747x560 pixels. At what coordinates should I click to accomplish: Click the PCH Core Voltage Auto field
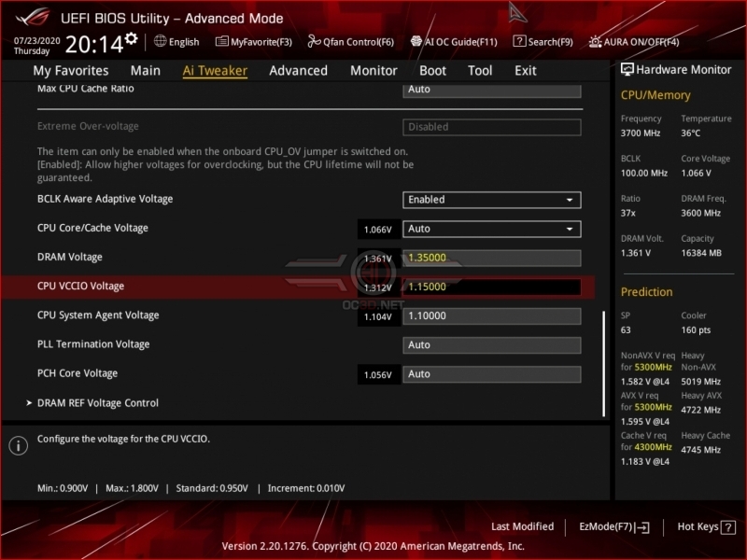(492, 374)
